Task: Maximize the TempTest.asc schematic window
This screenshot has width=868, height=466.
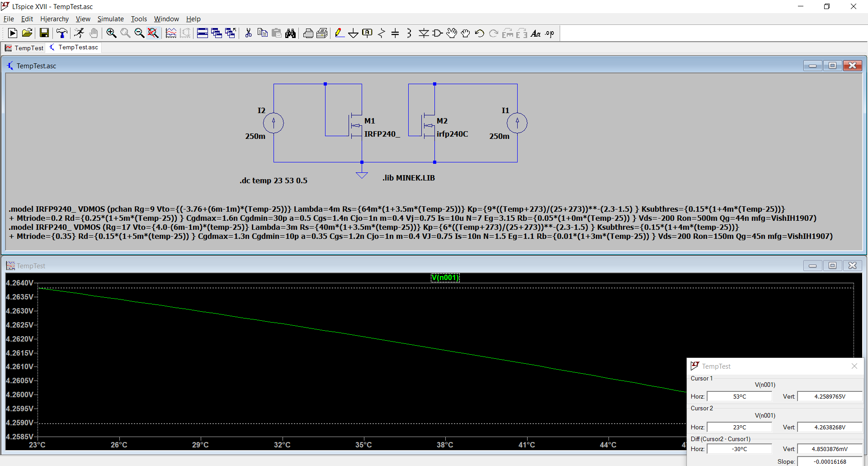Action: click(832, 66)
